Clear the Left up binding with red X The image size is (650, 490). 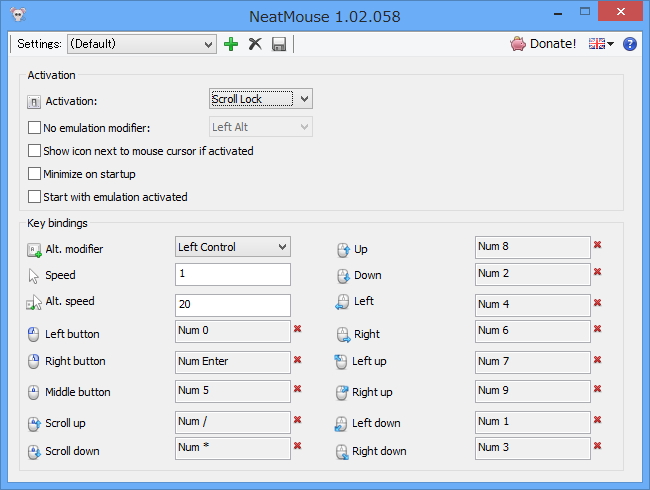point(597,360)
